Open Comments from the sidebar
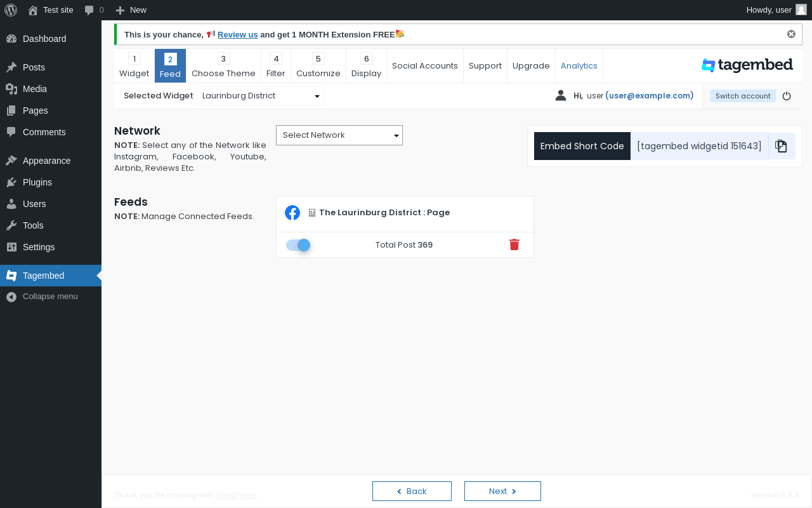 point(51,132)
